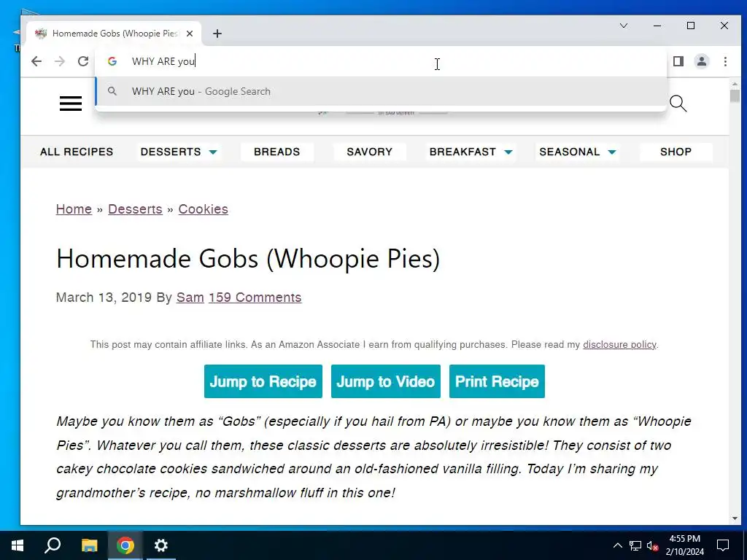The width and height of the screenshot is (747, 560).
Task: Close the Homemade Gobs tab
Action: [x=190, y=34]
